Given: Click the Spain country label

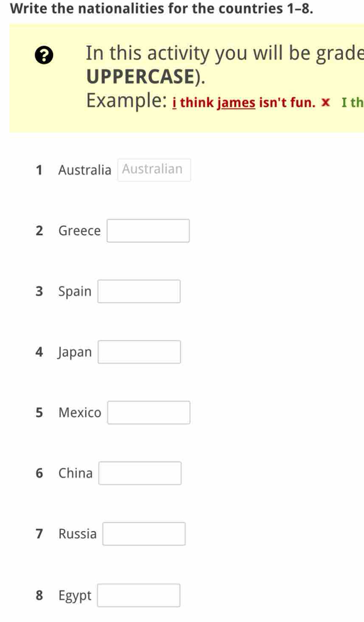Looking at the screenshot, I should point(74,291).
